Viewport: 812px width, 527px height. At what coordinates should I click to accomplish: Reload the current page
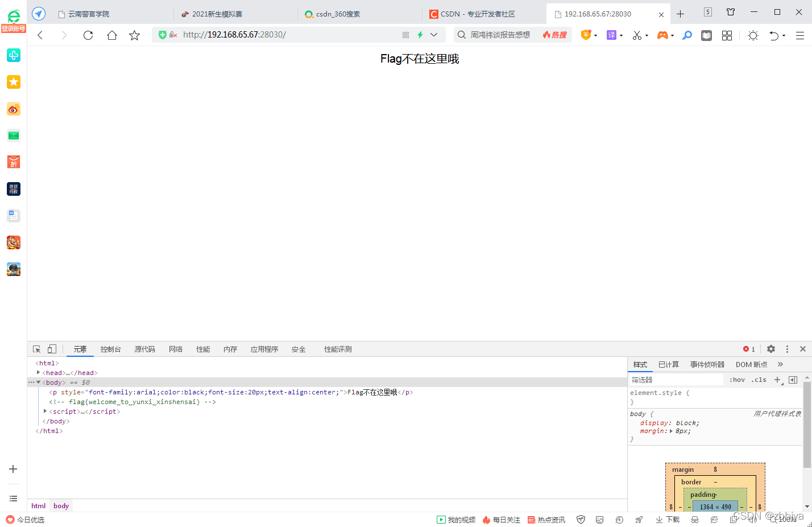coord(88,35)
